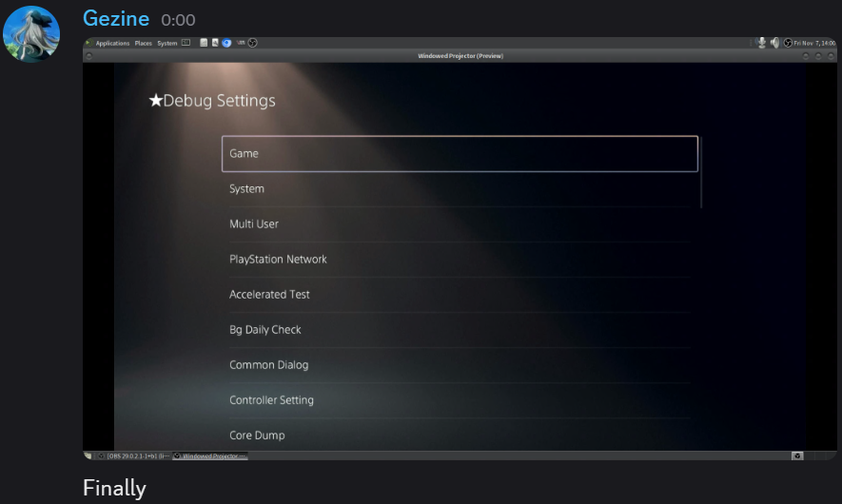
Task: Switch to Windowed Projector taskbar button
Action: [210, 456]
